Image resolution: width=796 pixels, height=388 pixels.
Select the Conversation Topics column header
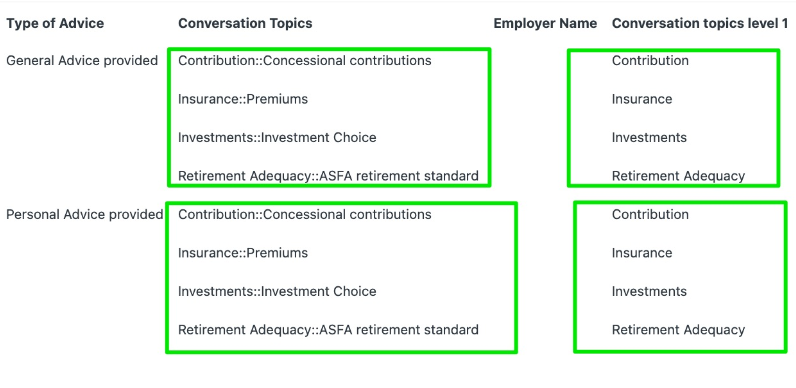click(245, 23)
